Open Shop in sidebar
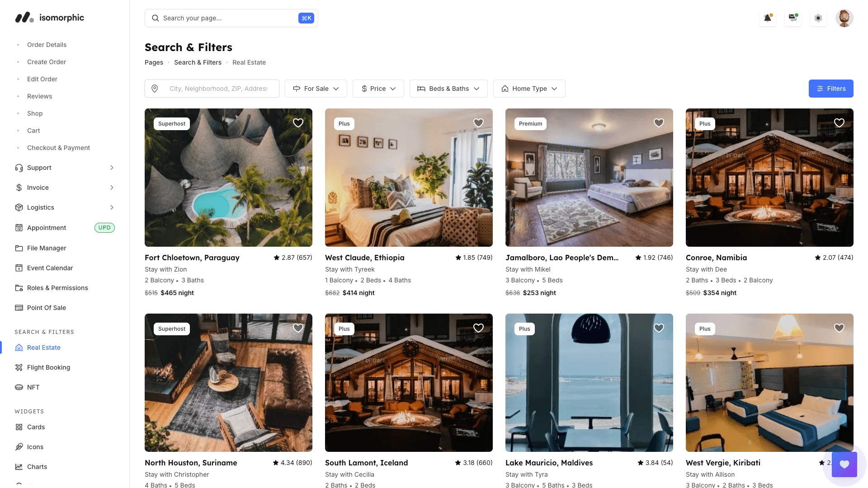This screenshot has height=488, width=868. point(35,113)
